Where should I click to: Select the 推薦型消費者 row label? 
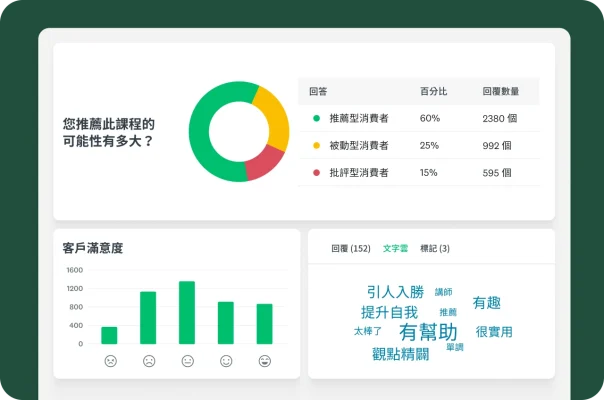tap(359, 118)
